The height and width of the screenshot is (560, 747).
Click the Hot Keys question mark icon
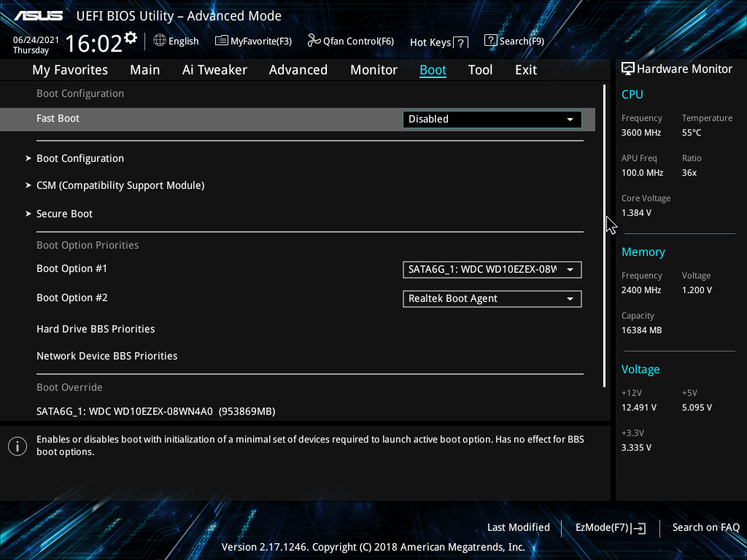[x=461, y=43]
